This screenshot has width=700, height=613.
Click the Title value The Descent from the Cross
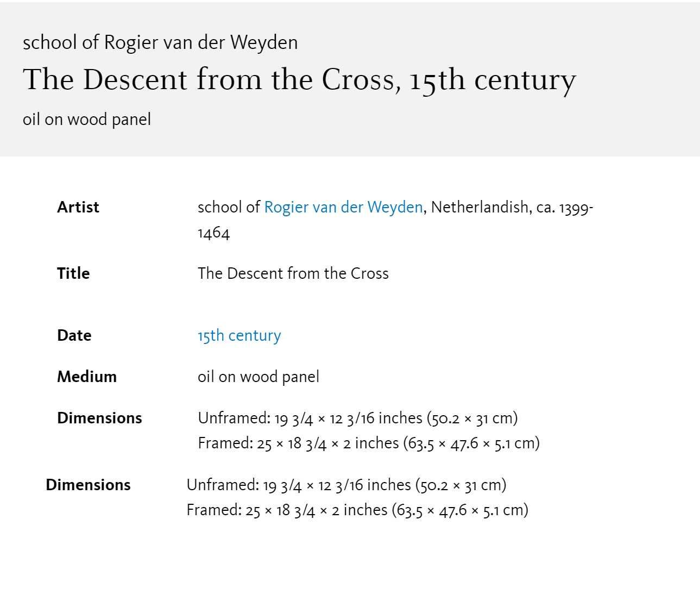click(293, 273)
